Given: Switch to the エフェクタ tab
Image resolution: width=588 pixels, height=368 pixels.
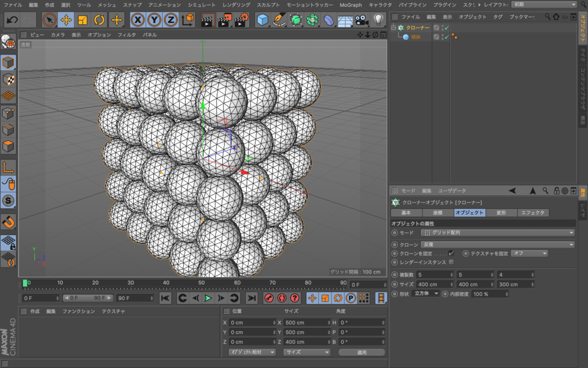Looking at the screenshot, I should click(x=532, y=213).
